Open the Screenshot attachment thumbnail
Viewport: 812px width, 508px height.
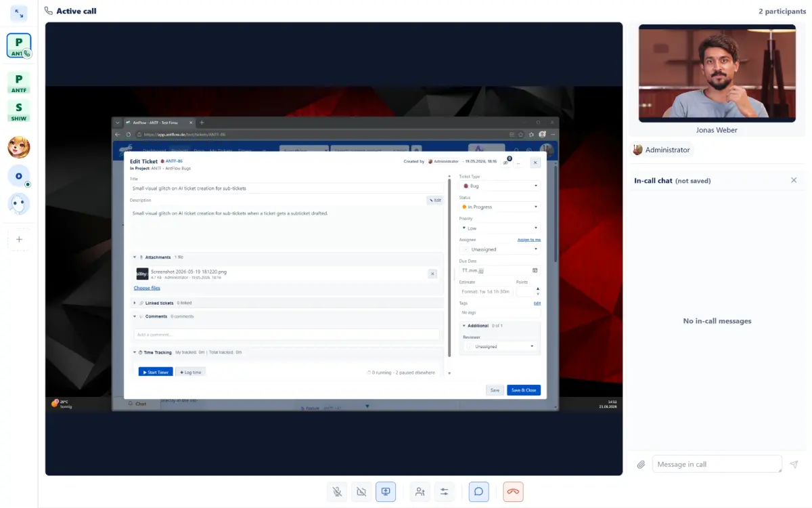pyautogui.click(x=142, y=274)
